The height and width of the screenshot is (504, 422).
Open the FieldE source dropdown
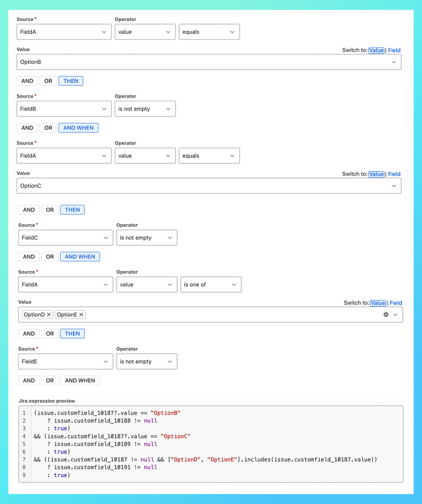point(66,362)
